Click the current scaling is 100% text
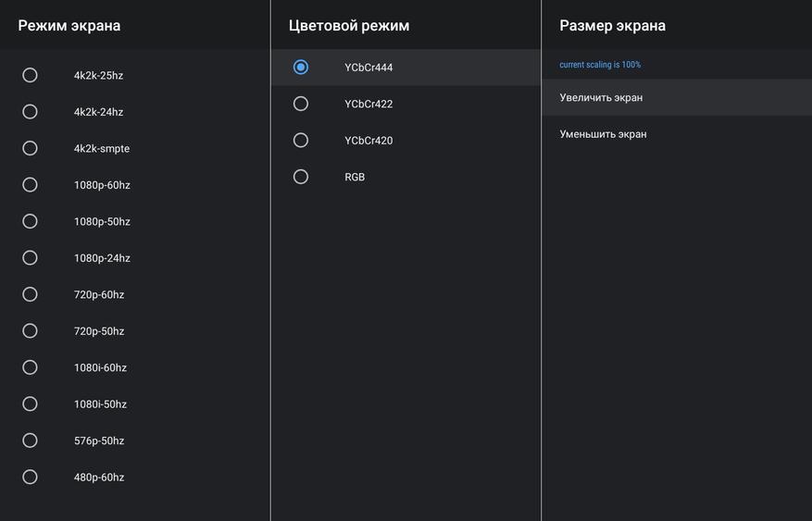 pos(600,65)
